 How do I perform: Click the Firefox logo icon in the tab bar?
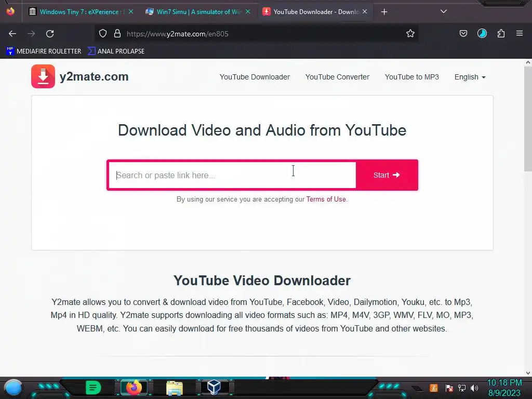coord(10,11)
